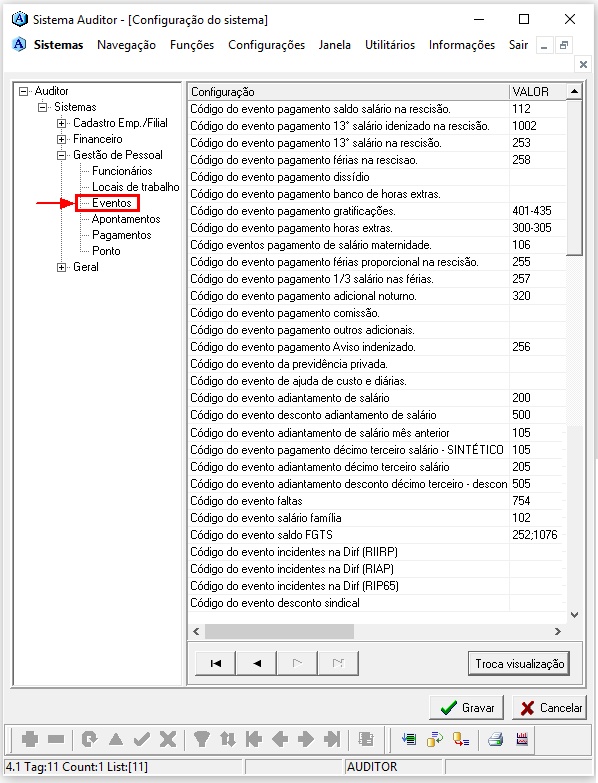This screenshot has width=598, height=783.
Task: Click the plus add-record toolbar icon
Action: [30, 739]
